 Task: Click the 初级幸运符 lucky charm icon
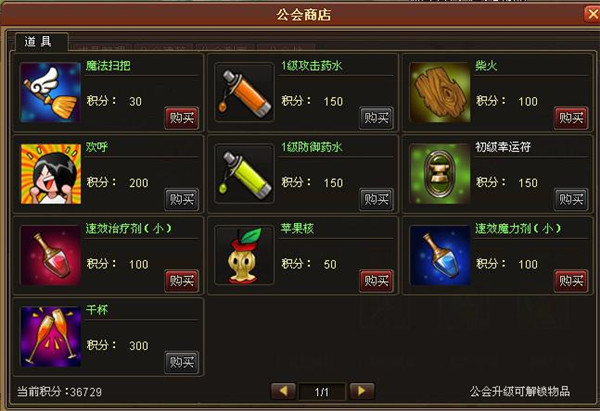440,174
